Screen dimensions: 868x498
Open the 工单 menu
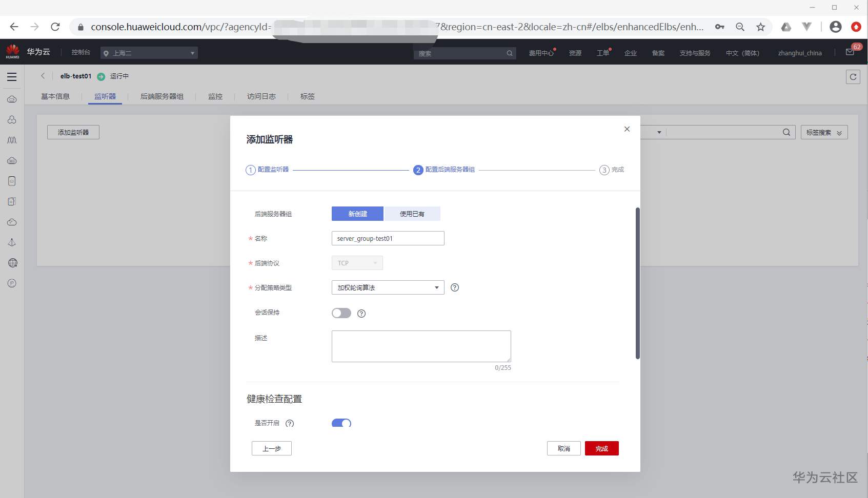click(603, 53)
